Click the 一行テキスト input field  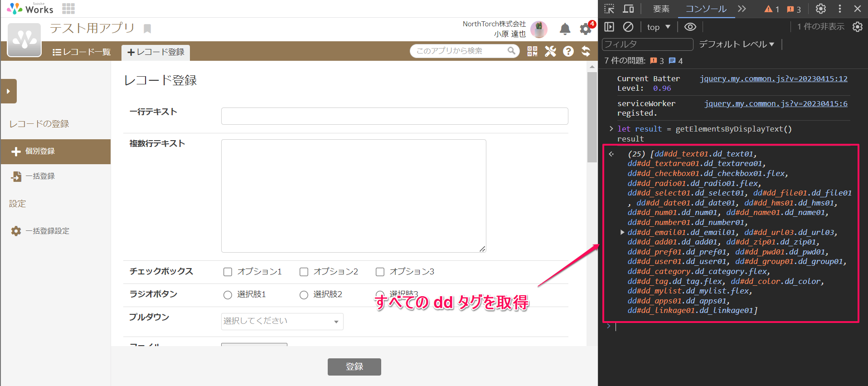point(394,116)
